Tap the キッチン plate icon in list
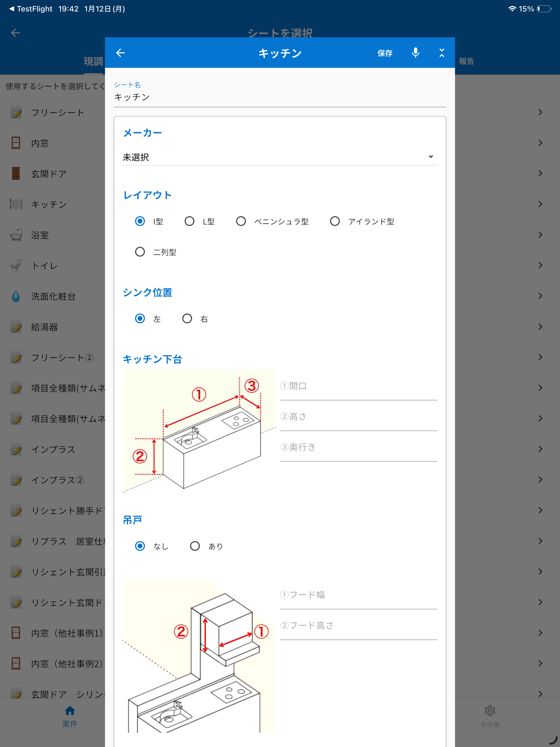This screenshot has width=560, height=747. tap(16, 204)
